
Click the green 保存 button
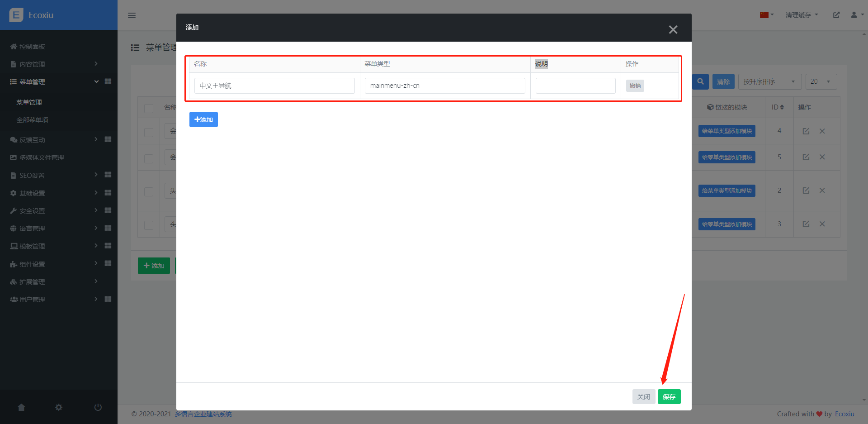pyautogui.click(x=669, y=397)
